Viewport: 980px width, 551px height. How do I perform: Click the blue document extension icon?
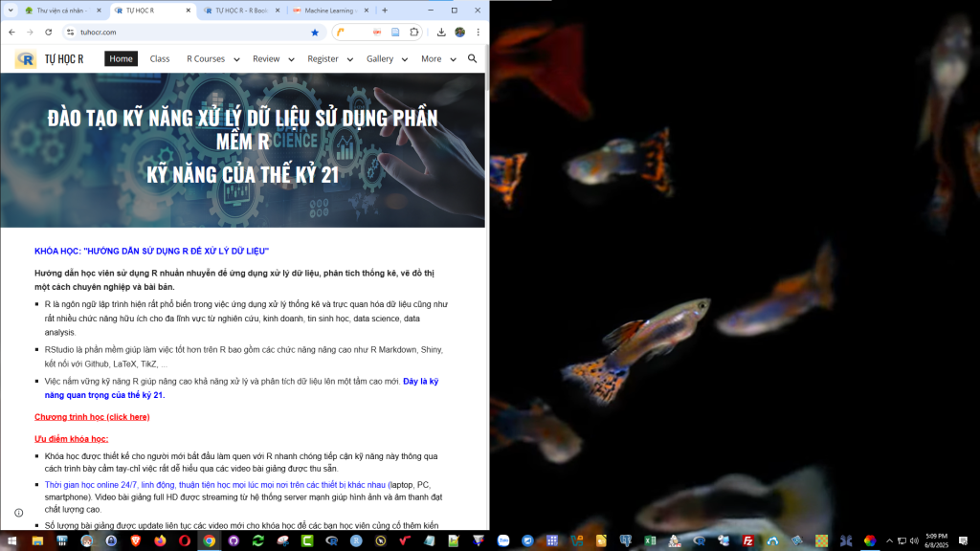point(395,32)
